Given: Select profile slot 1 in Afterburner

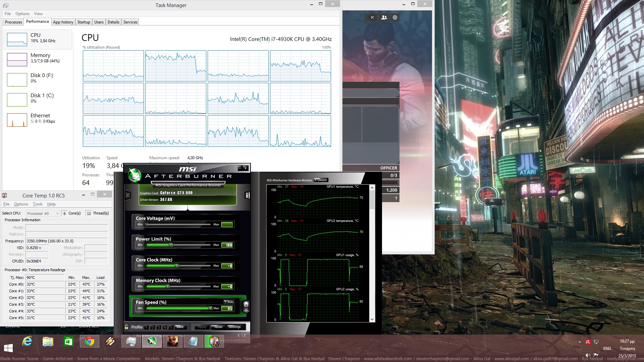Looking at the screenshot, I should click(x=147, y=327).
